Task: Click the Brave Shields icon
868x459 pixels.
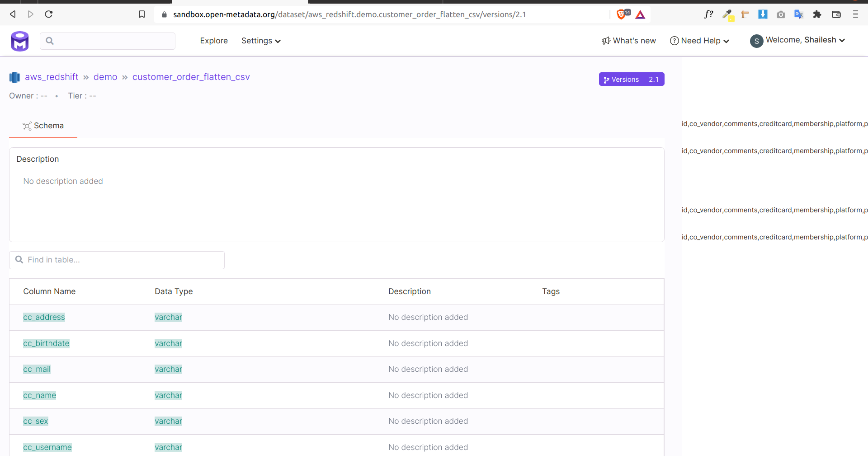Action: 621,14
